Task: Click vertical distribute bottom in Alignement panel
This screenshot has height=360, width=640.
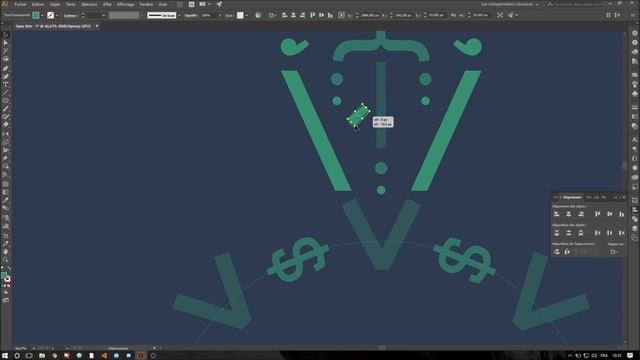Action: [581, 233]
